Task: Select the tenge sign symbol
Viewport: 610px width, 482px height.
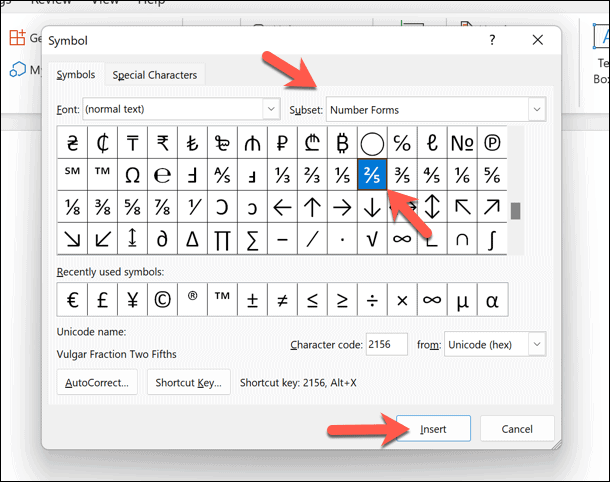Action: [132, 142]
